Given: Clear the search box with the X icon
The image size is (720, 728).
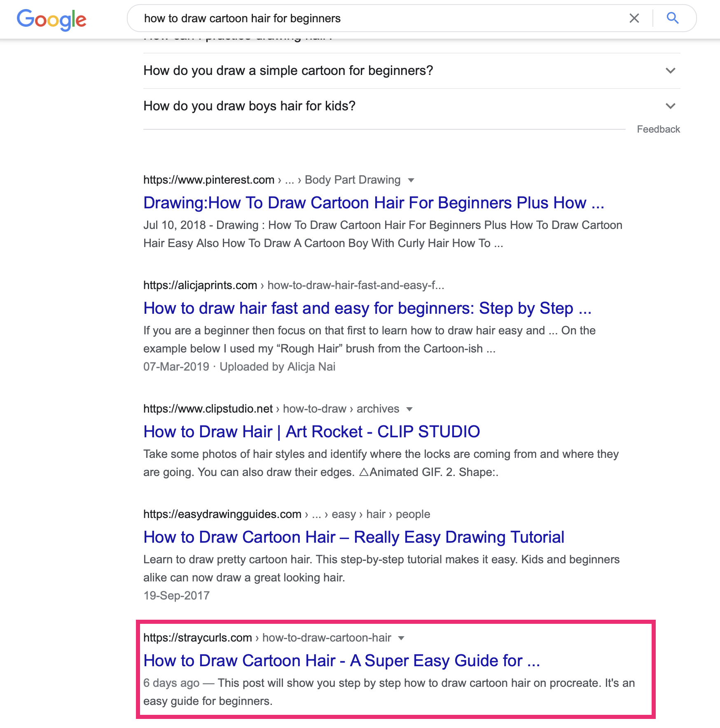Looking at the screenshot, I should point(634,18).
